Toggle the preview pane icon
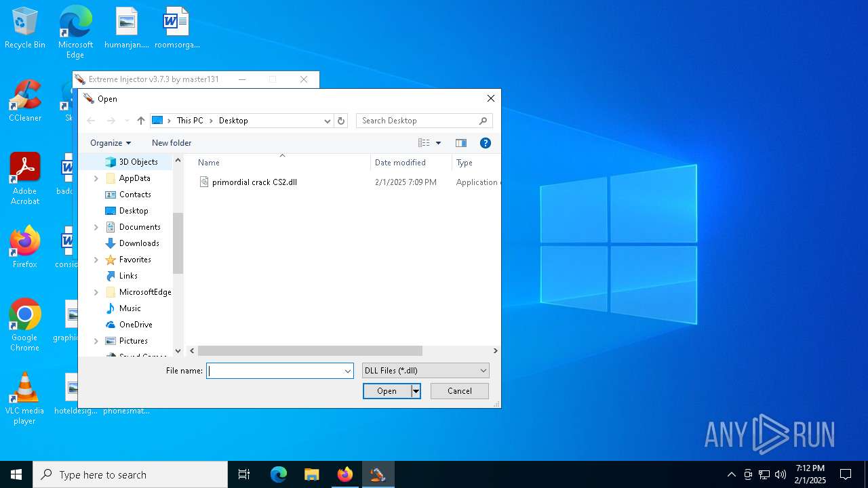The width and height of the screenshot is (868, 488). click(461, 143)
